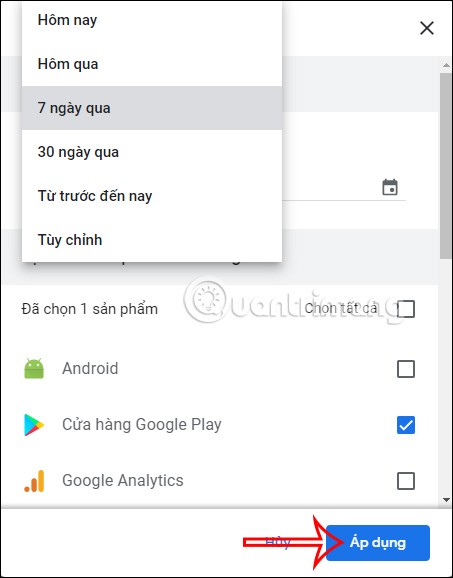
Task: Tick the Chọn tất cả checkbox
Action: click(x=406, y=309)
